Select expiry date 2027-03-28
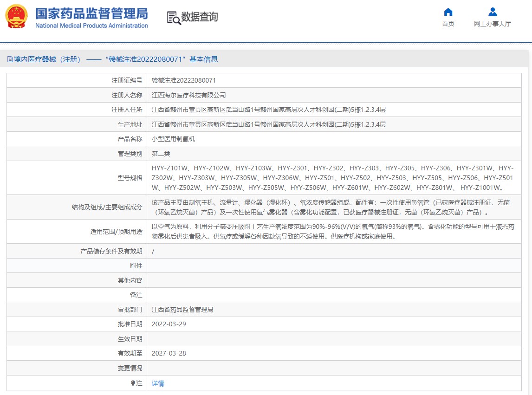 click(169, 353)
